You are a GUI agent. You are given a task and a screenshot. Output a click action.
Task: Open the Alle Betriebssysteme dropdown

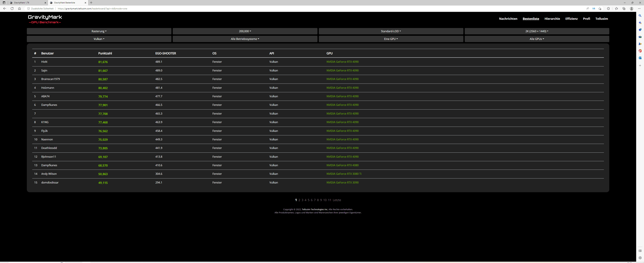(245, 39)
